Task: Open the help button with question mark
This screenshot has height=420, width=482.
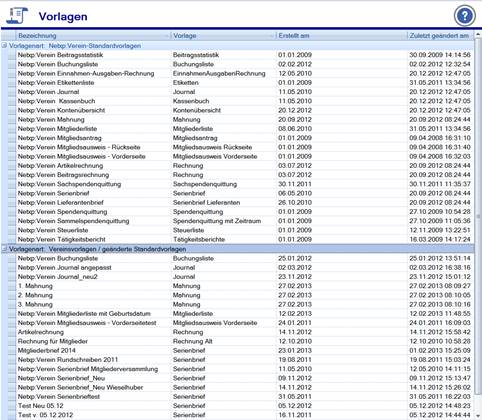Action: tap(464, 16)
